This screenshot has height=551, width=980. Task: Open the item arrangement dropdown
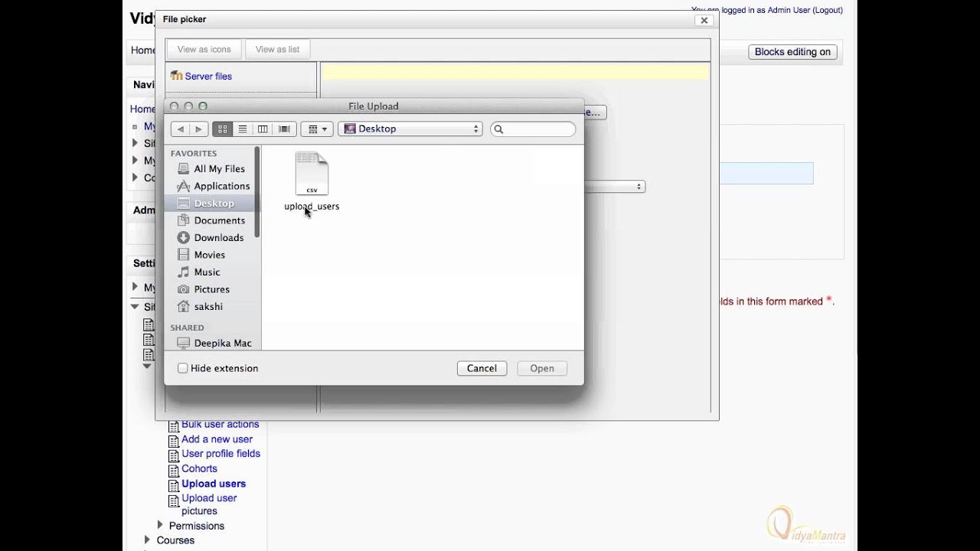[316, 129]
